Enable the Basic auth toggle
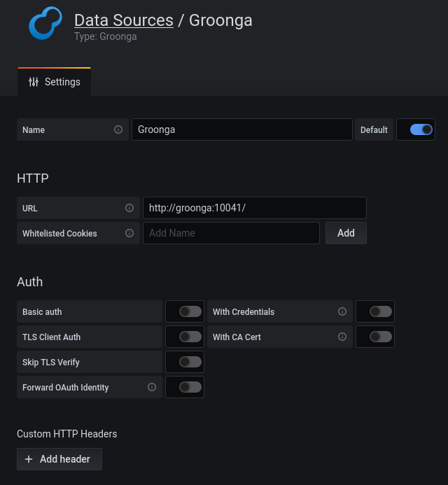The height and width of the screenshot is (485, 448). (x=190, y=311)
